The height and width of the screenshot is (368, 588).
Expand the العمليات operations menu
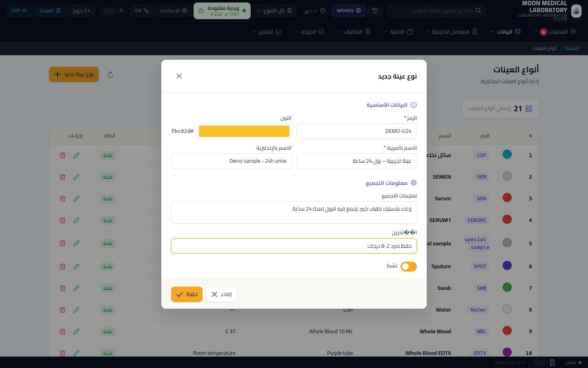(555, 31)
